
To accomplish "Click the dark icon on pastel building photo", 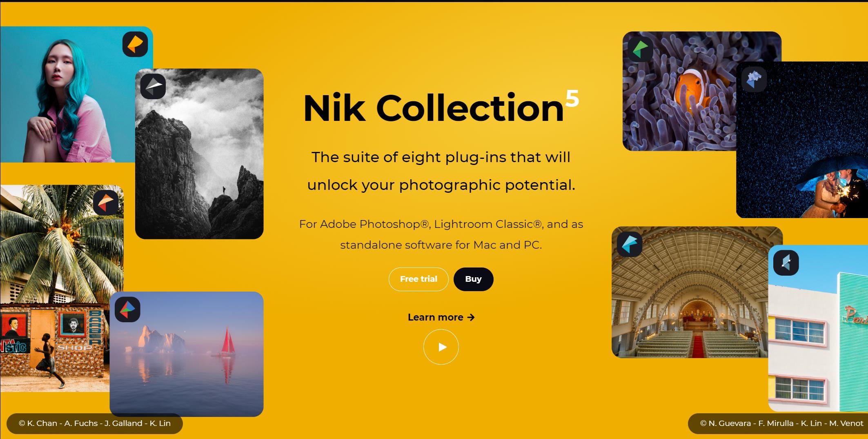I will click(786, 263).
